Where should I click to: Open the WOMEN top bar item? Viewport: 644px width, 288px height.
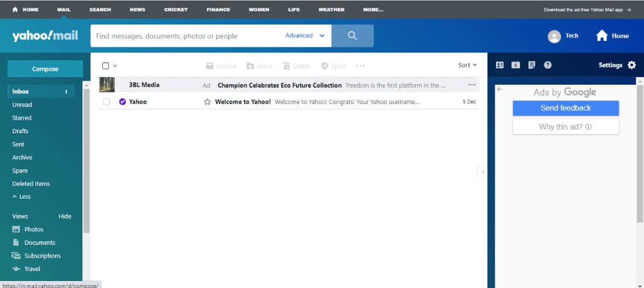tap(259, 9)
